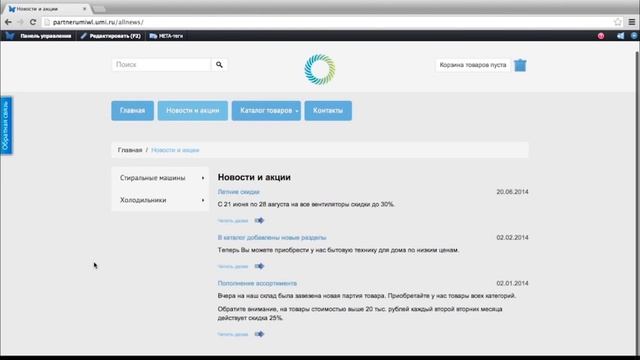Click the Новости и акции page heading
This screenshot has width=640, height=360.
[x=254, y=177]
